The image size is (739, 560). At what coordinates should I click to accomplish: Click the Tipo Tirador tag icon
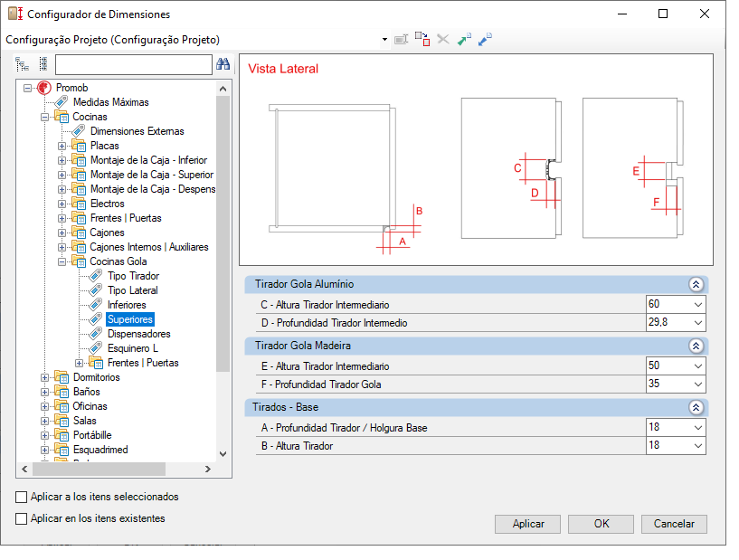point(96,276)
